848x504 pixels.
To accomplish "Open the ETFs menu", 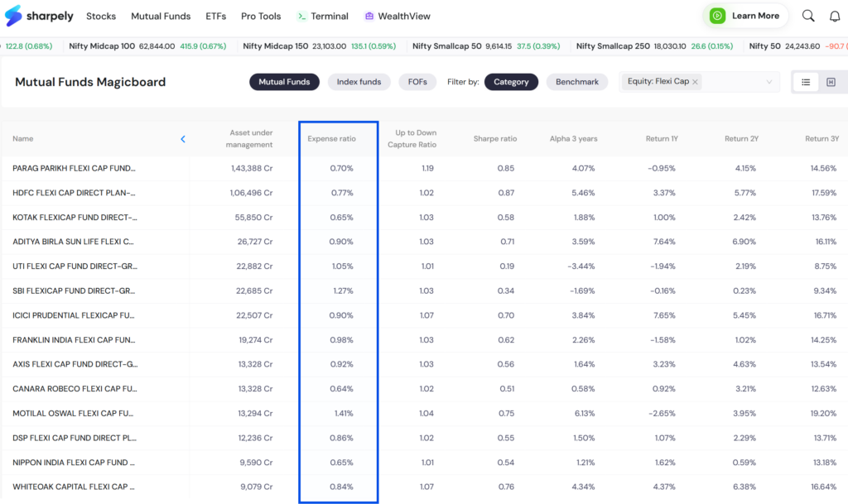I will click(x=216, y=17).
